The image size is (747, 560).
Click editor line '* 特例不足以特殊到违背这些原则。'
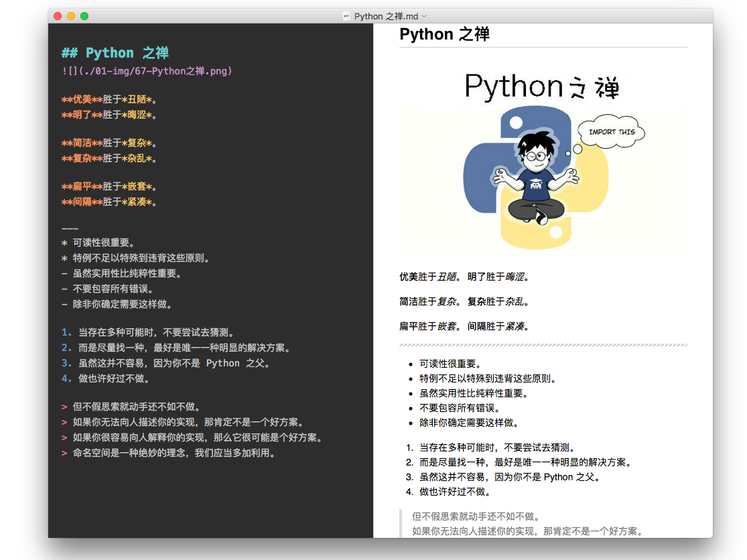136,258
